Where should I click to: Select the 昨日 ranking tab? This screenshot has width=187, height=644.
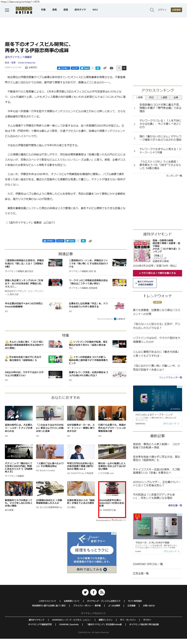coord(151,97)
